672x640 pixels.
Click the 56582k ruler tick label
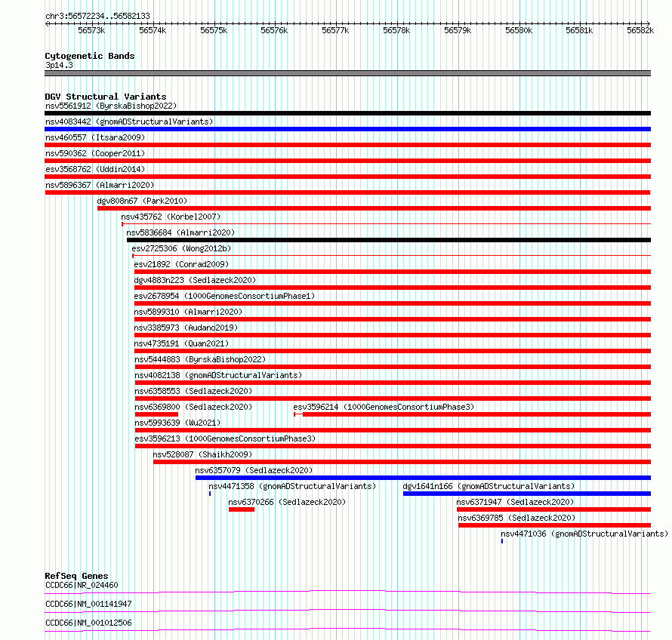tap(640, 30)
